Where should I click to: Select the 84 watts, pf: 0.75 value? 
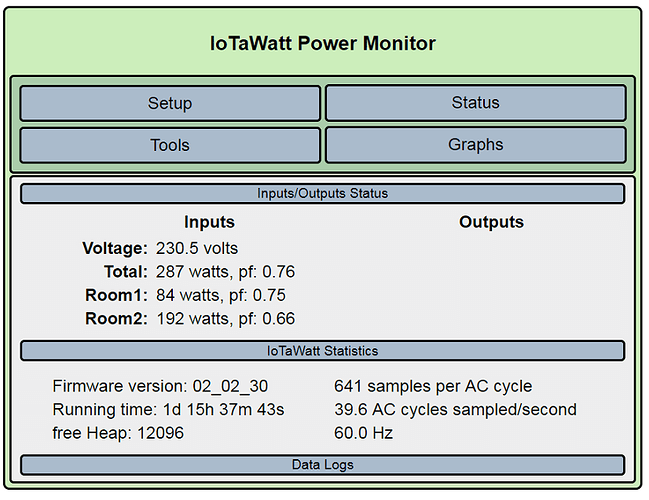click(x=221, y=296)
